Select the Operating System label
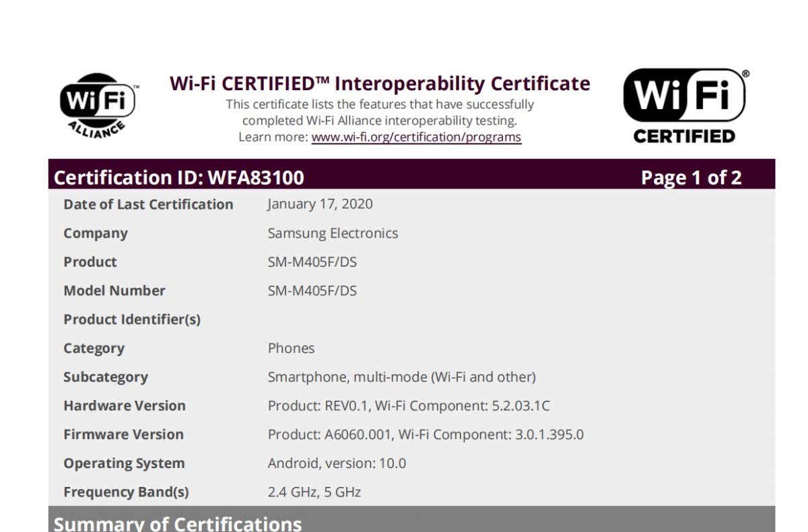This screenshot has height=532, width=808. (x=124, y=463)
